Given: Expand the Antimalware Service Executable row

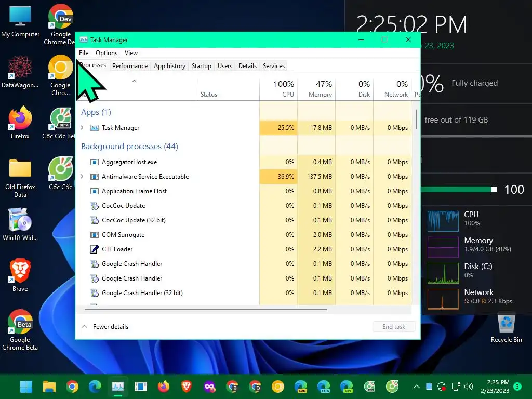Looking at the screenshot, I should click(82, 177).
